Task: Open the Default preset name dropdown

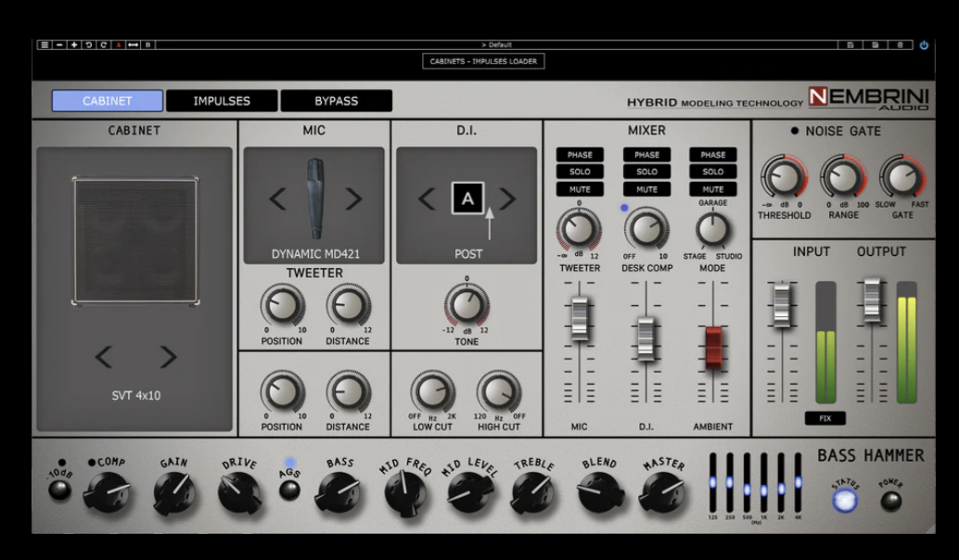Action: [x=496, y=45]
